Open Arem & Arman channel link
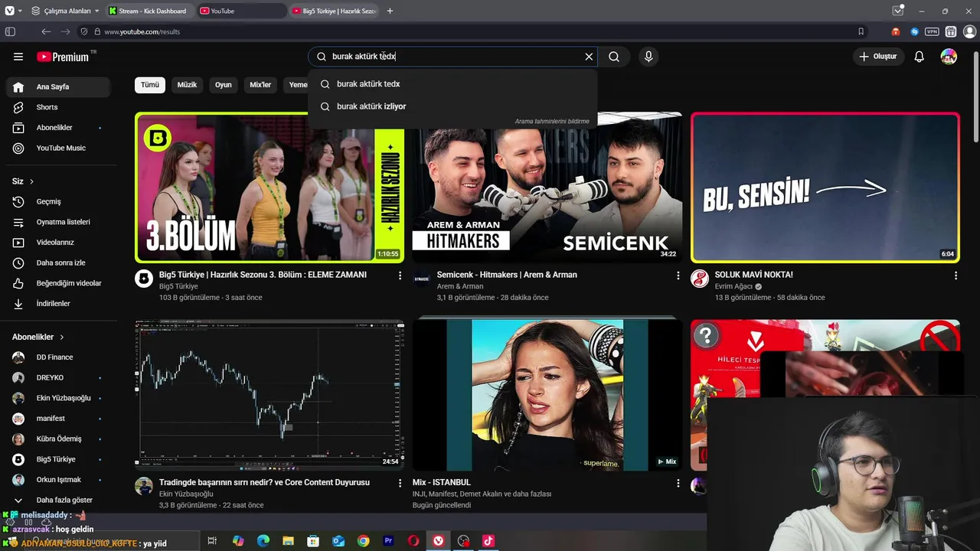Viewport: 980px width, 551px height. click(460, 287)
